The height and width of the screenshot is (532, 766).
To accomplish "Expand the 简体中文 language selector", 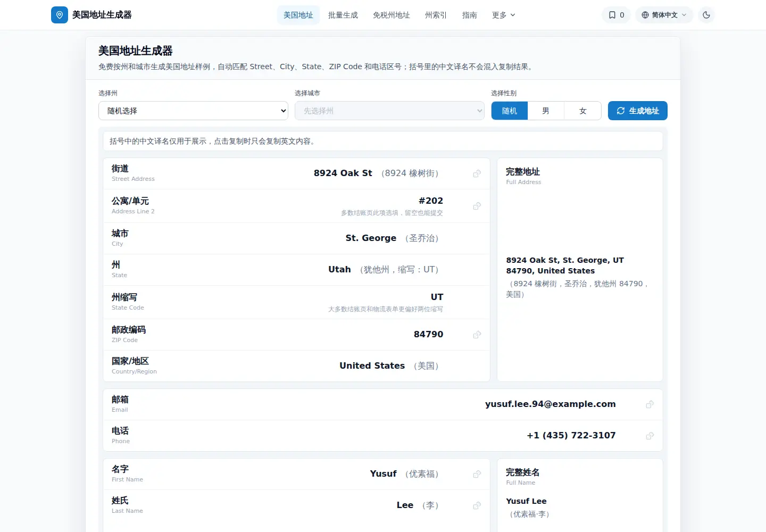I will (664, 15).
